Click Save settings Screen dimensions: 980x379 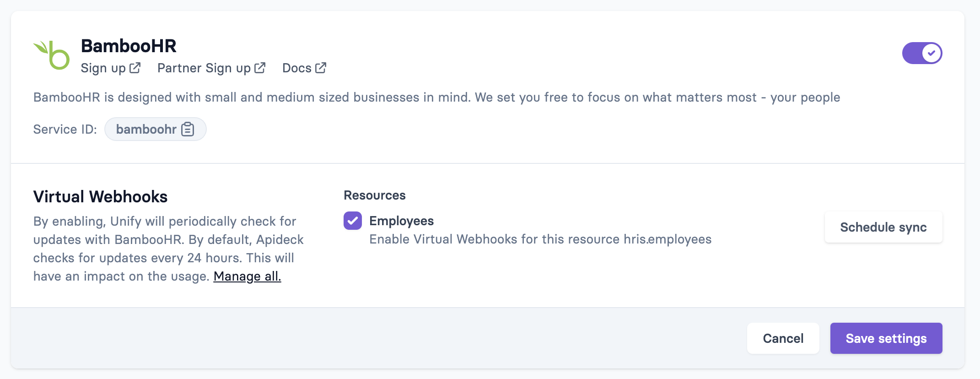886,338
